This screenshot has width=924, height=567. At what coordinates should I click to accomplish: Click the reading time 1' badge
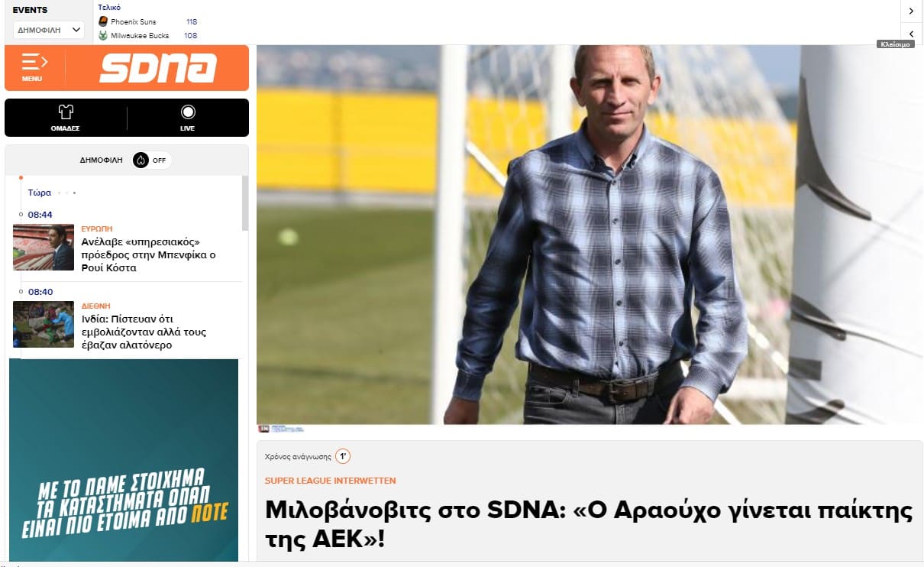pos(343,456)
